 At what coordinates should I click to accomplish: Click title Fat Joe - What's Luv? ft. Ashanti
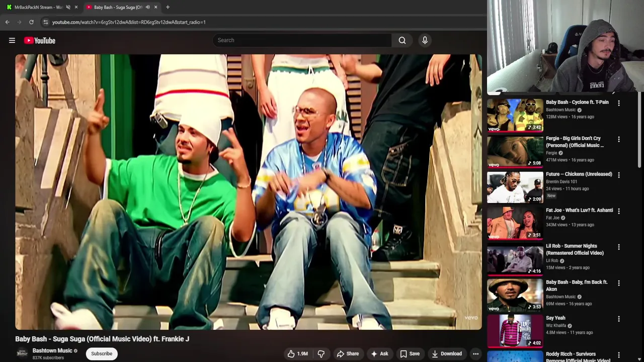(x=580, y=210)
